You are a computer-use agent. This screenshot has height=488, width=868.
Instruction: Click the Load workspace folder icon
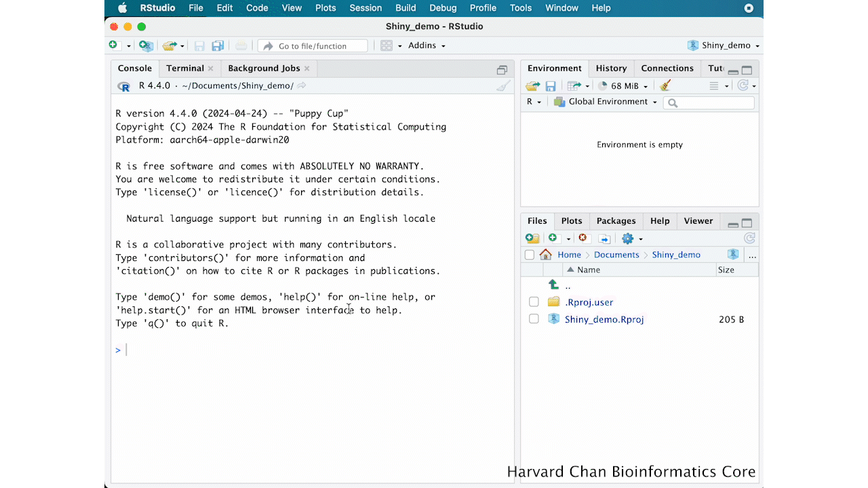pyautogui.click(x=532, y=86)
